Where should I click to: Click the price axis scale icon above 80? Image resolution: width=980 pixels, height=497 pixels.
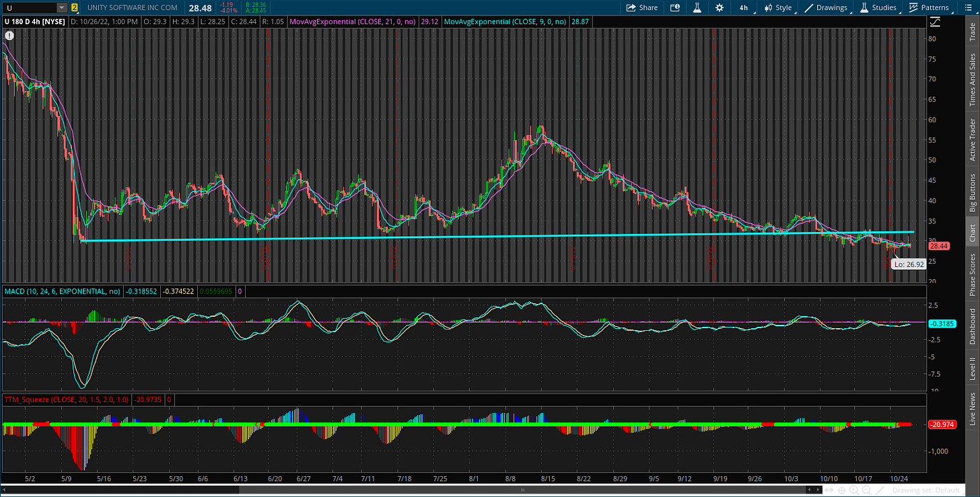click(x=935, y=22)
